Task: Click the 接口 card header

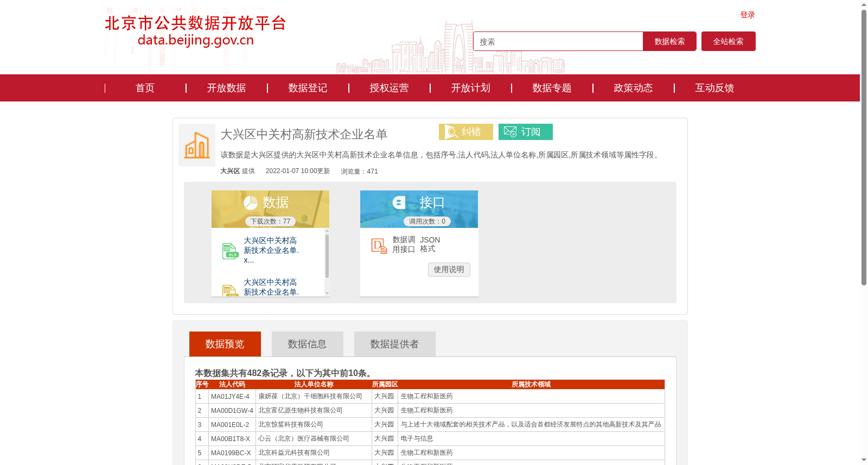Action: (x=419, y=209)
